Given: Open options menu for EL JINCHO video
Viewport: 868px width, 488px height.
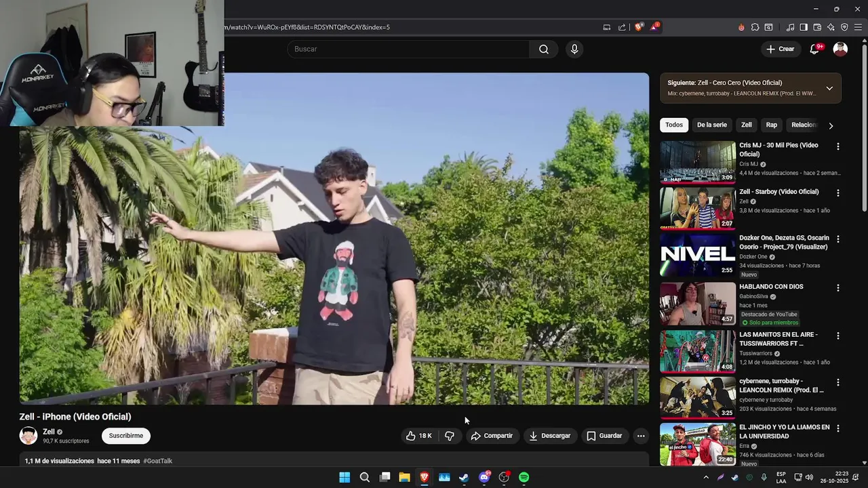Looking at the screenshot, I should pyautogui.click(x=837, y=429).
